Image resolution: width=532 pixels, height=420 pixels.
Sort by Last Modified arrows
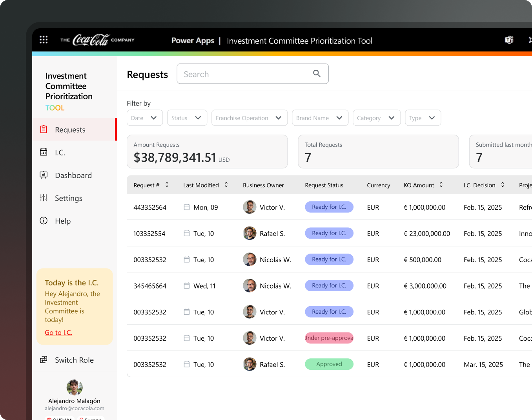point(226,184)
